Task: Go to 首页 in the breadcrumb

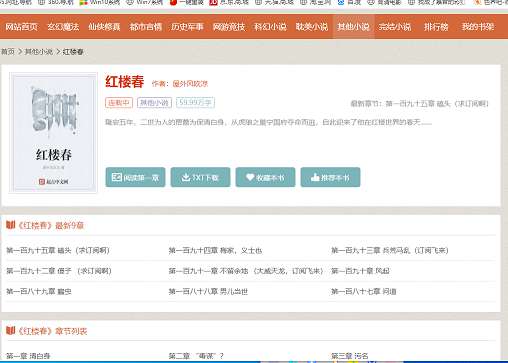Action: coord(8,52)
